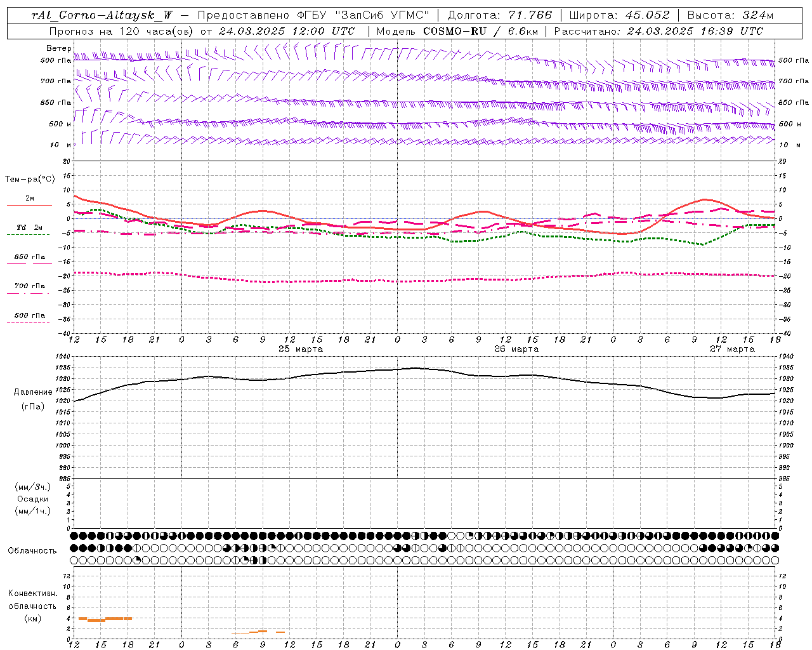This screenshot has width=812, height=650.
Task: Click the 'Долгота: 71.766' longitude value
Action: (x=500, y=15)
